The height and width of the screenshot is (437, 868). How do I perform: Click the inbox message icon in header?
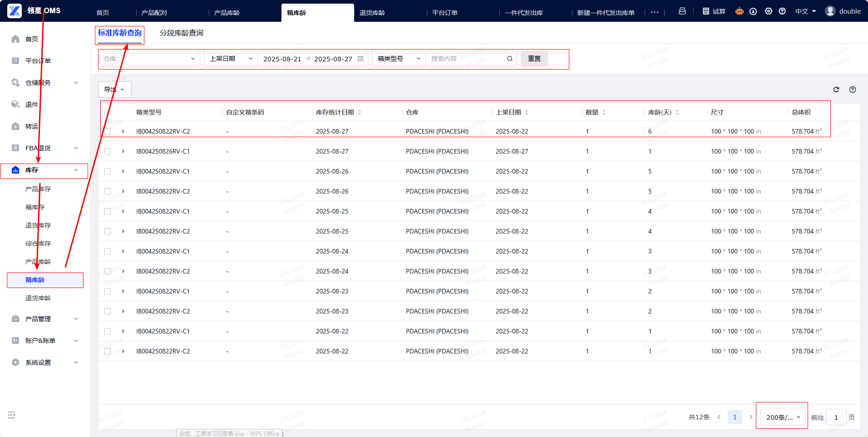pos(682,11)
